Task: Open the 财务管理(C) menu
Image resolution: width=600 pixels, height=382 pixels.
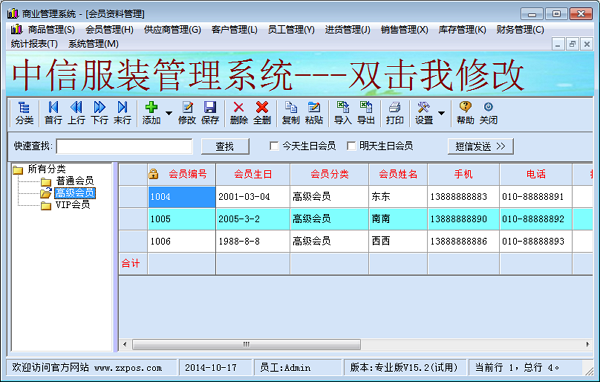Action: click(x=520, y=29)
